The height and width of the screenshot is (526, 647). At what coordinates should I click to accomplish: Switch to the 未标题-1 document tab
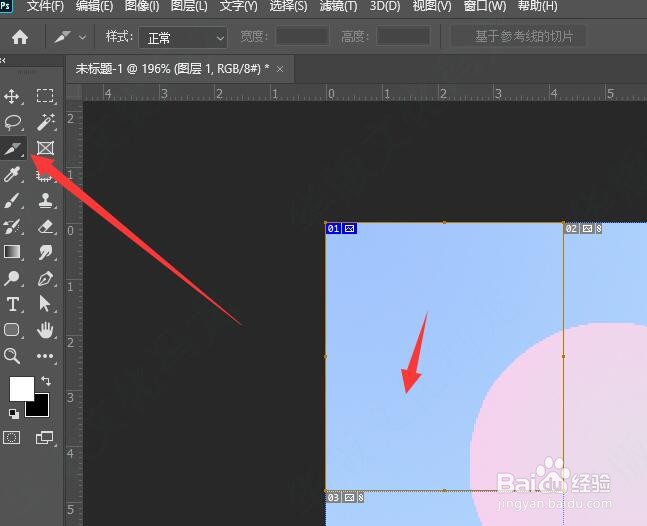(172, 69)
